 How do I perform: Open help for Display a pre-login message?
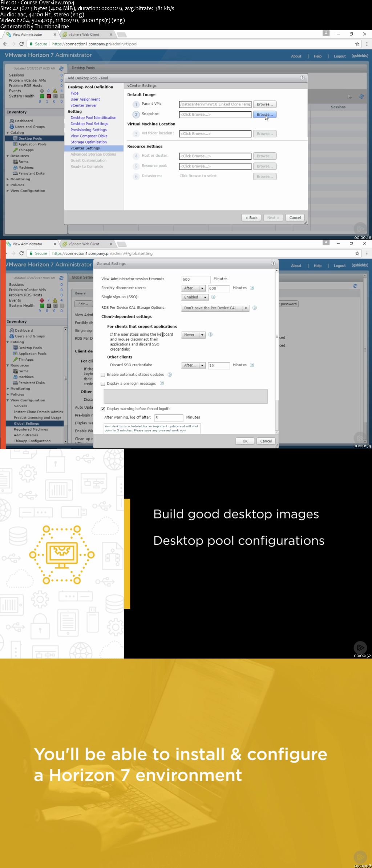pyautogui.click(x=162, y=383)
